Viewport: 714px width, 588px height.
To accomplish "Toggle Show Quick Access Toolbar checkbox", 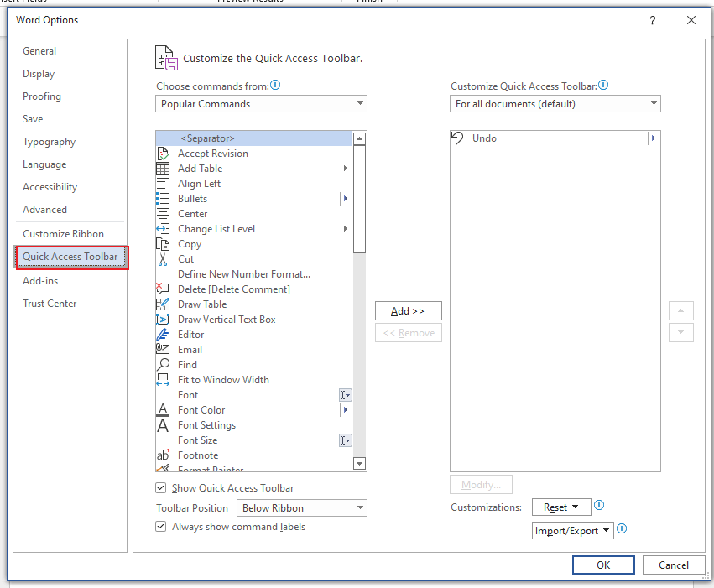I will click(161, 488).
